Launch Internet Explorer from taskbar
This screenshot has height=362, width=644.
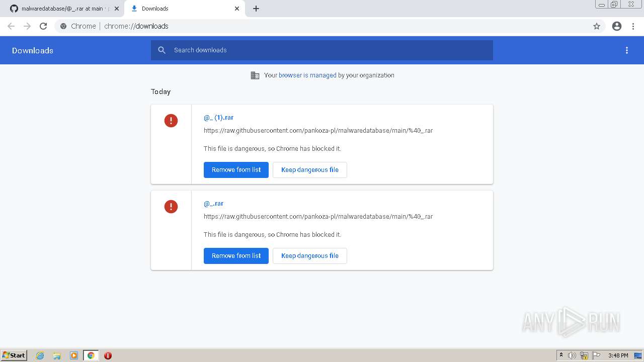tap(40, 355)
